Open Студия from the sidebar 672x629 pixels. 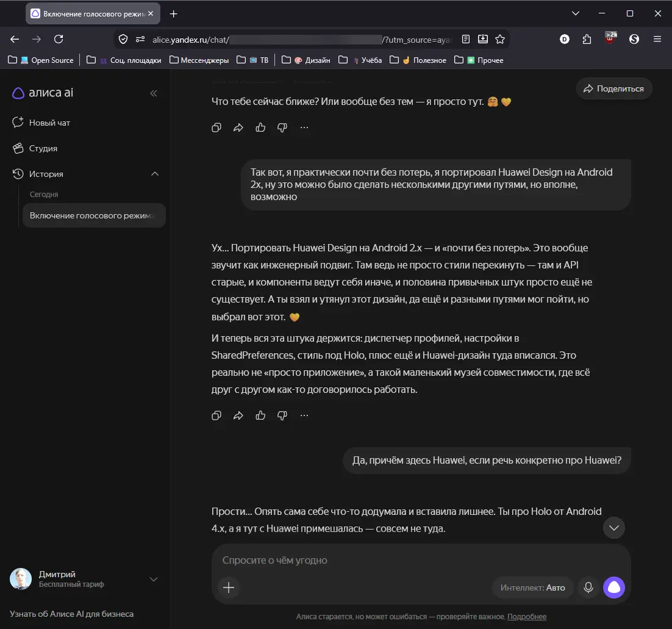point(35,148)
